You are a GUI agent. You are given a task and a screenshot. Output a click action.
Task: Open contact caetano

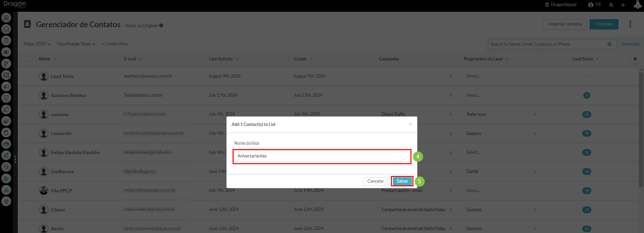coord(60,115)
